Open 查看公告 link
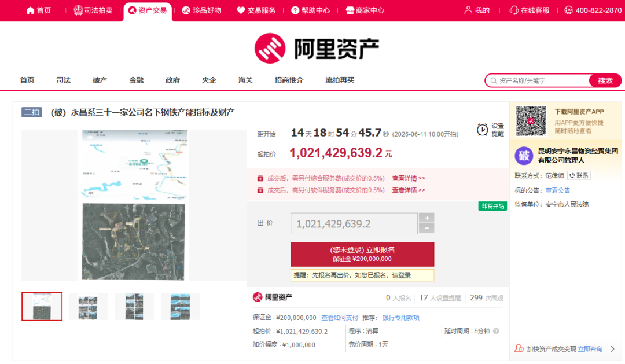The image size is (625, 364). coord(558,190)
